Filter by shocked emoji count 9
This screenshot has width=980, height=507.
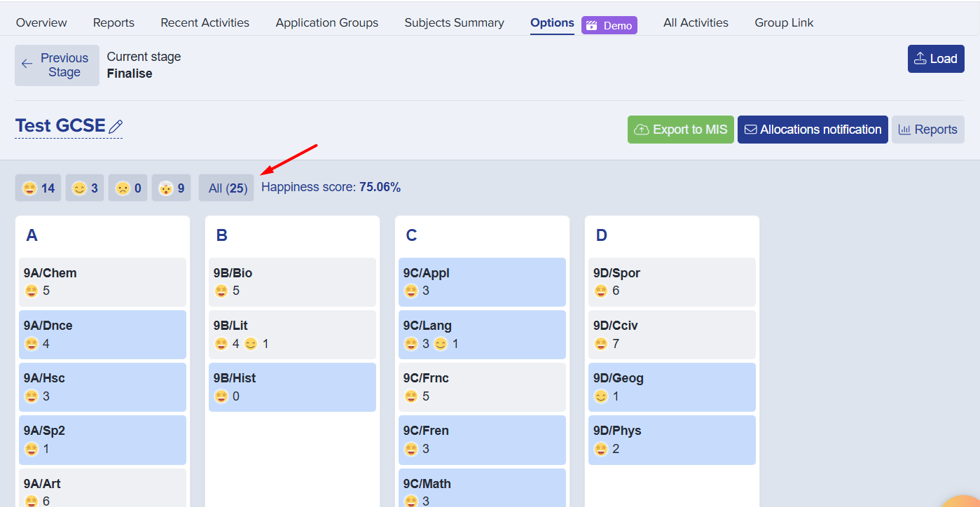(x=171, y=188)
